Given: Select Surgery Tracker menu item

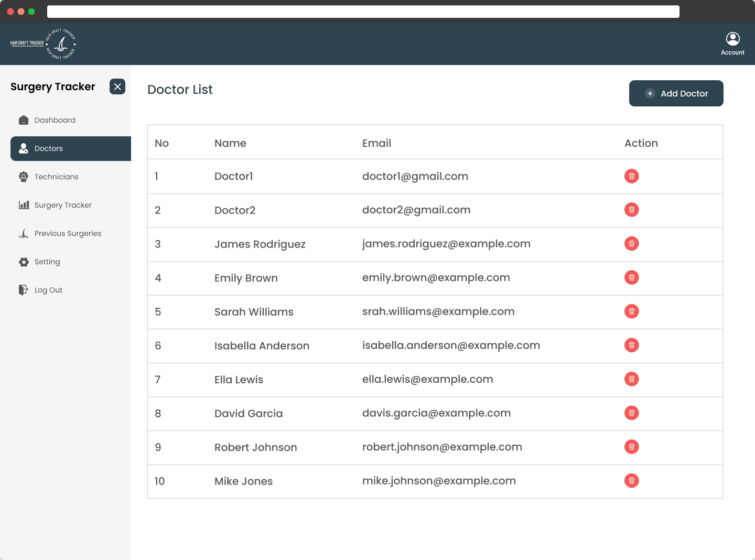Looking at the screenshot, I should tap(63, 205).
